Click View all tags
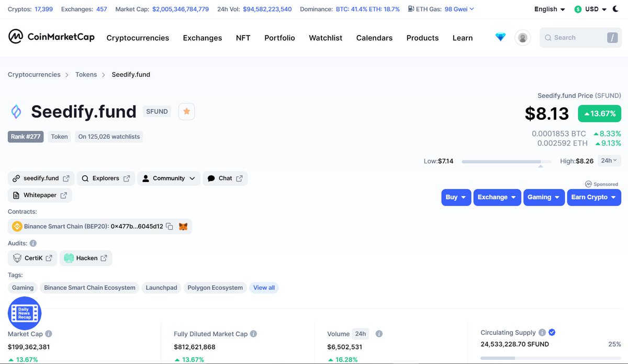This screenshot has width=628, height=364. pos(264,288)
